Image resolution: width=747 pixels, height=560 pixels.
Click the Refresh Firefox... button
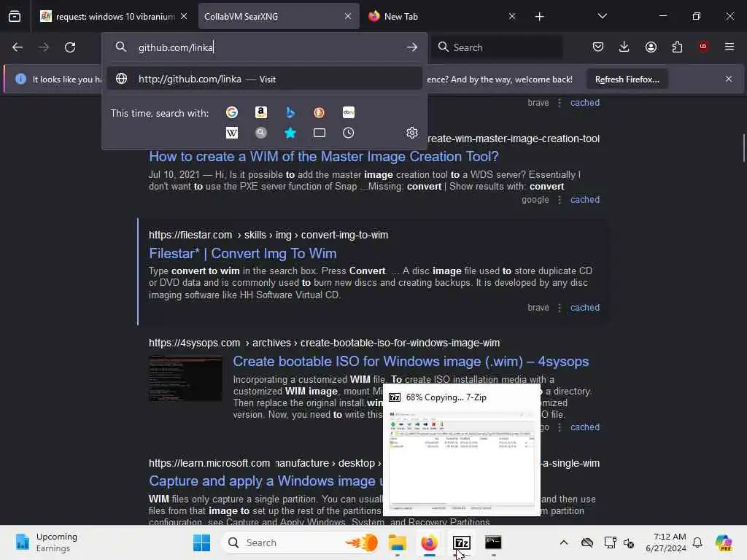(x=627, y=79)
